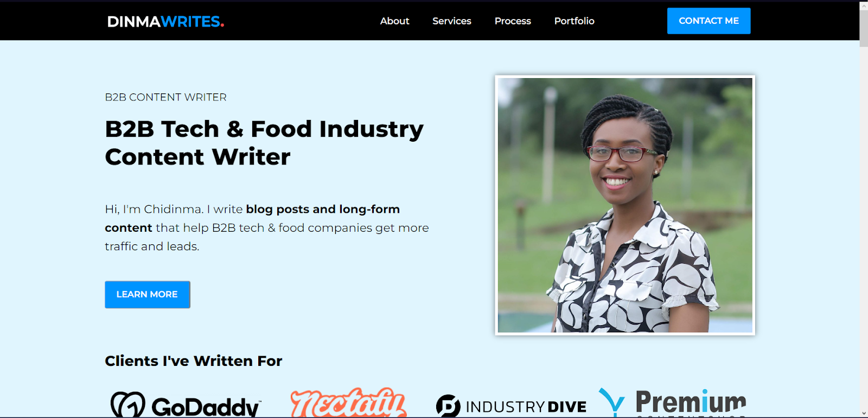The image size is (868, 418).
Task: Click the GoDaddy client logo
Action: (x=186, y=404)
